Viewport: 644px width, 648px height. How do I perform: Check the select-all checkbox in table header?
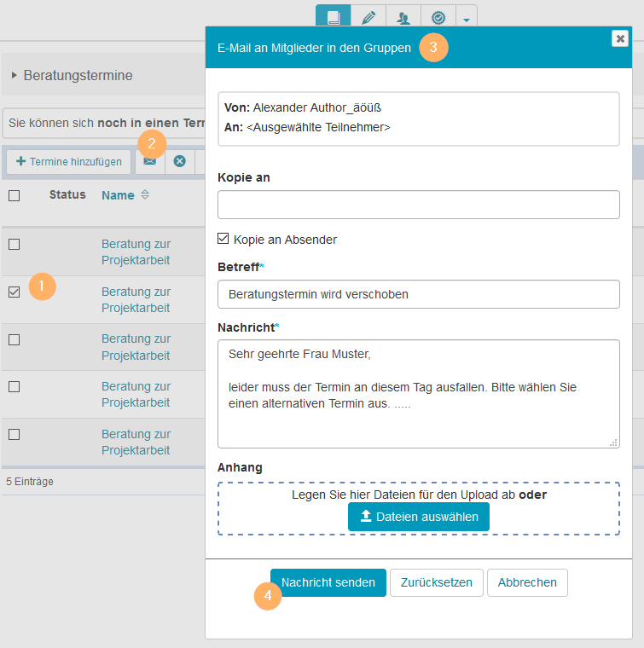14,195
